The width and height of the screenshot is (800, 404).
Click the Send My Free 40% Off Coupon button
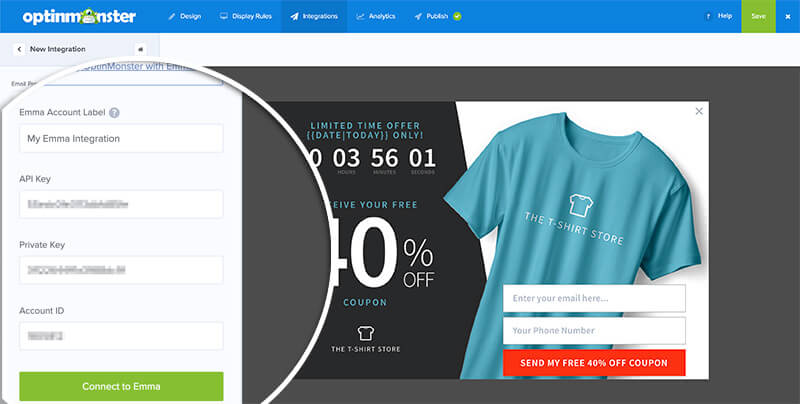[x=594, y=363]
